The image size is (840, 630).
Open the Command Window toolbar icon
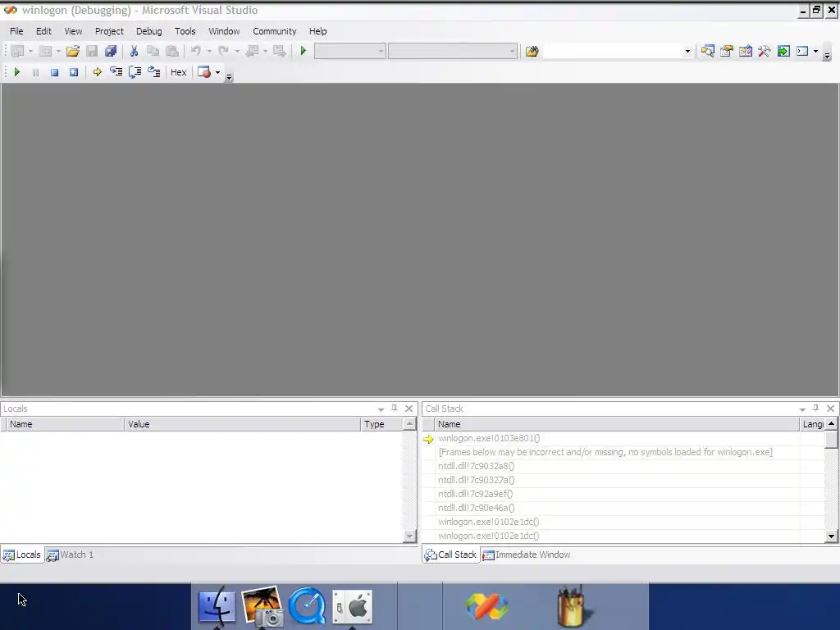pyautogui.click(x=802, y=51)
